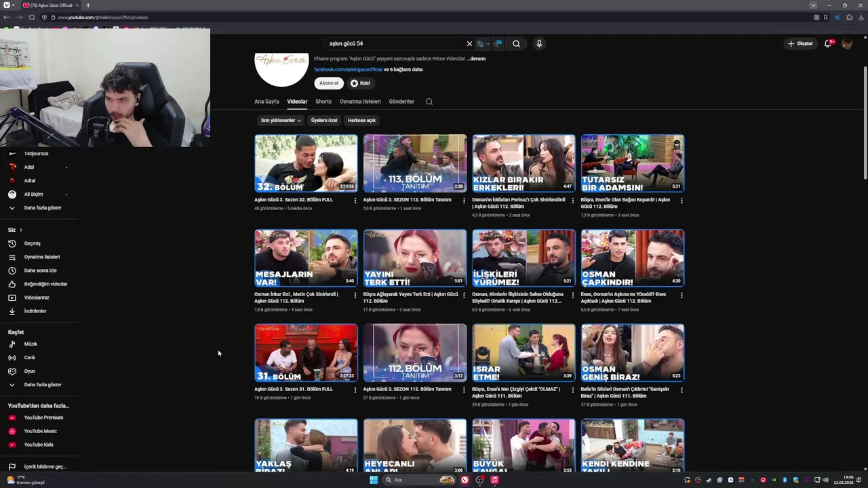Open YouTube Kids link
This screenshot has height=488, width=868.
coord(39,445)
